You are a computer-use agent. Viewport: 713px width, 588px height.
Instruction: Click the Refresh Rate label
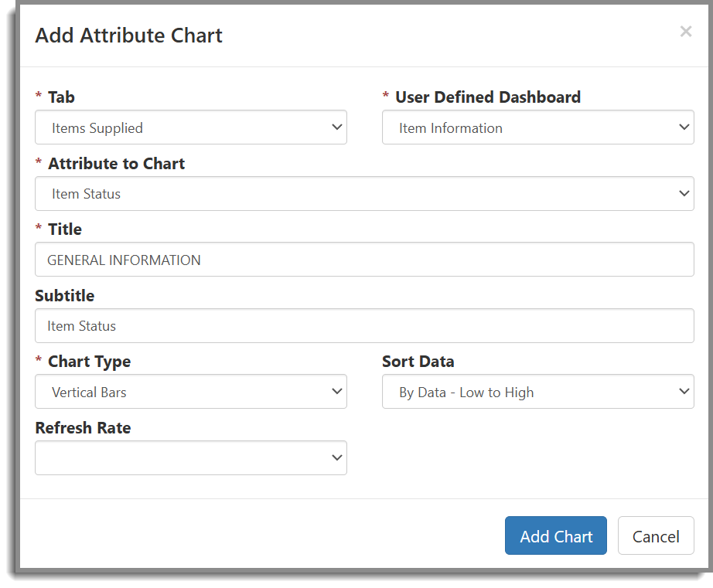coord(83,428)
